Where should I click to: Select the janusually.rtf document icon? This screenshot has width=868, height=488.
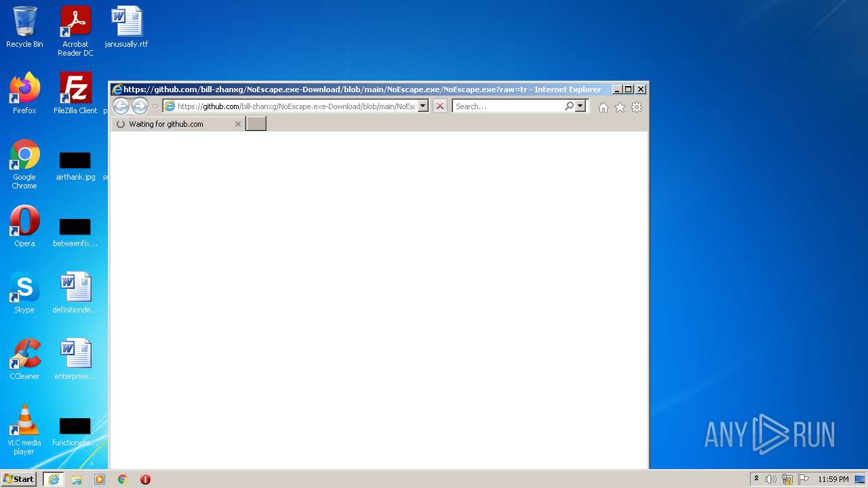[126, 27]
